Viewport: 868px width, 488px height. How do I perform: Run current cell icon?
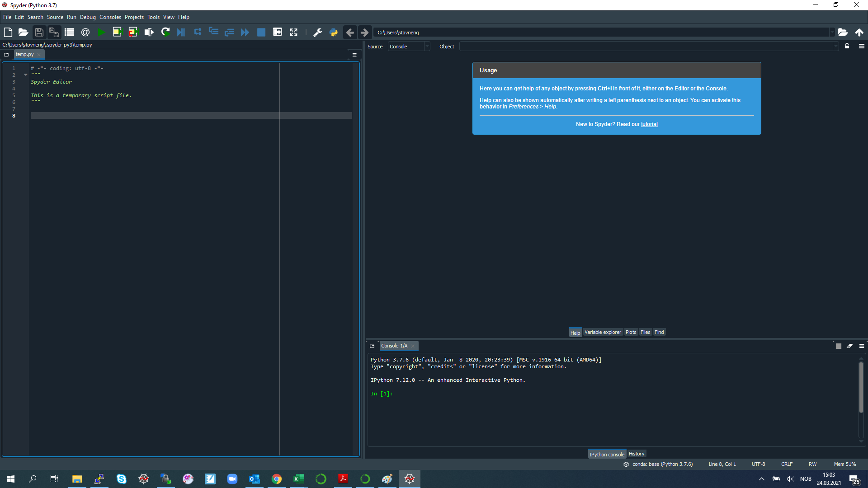(117, 32)
